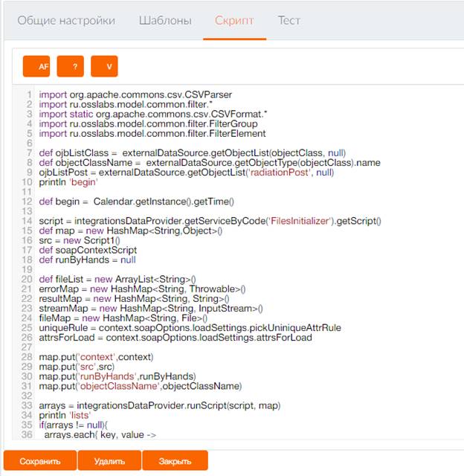Open the Общие настройки tab
Screen dimensions: 464x476
[x=66, y=21]
